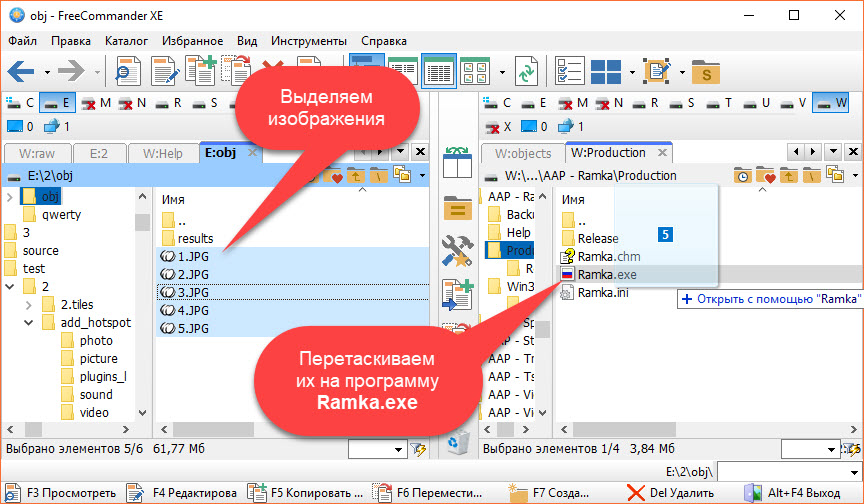
Task: Open favorites heart folder in right panel
Action: coord(766,176)
